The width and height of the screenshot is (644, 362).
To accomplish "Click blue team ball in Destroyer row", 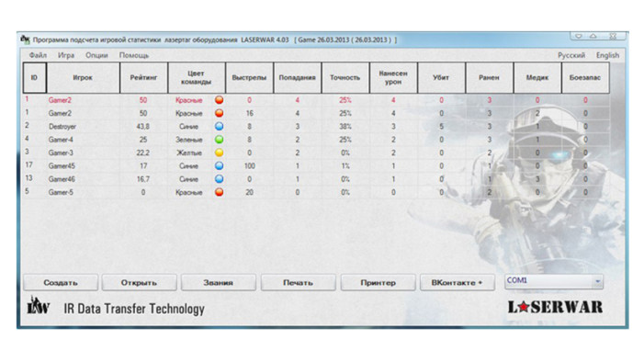I will (220, 126).
